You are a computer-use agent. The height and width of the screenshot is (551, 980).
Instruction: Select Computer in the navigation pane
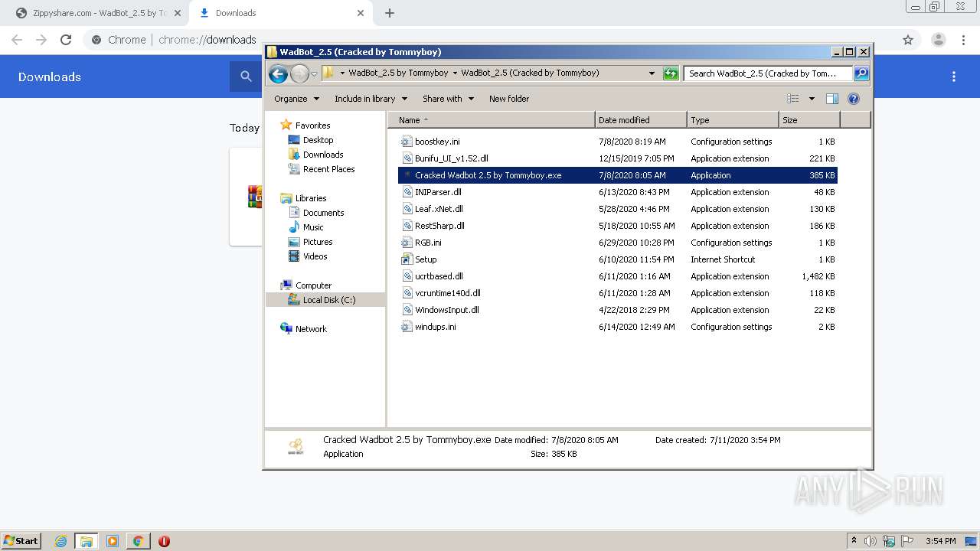306,285
